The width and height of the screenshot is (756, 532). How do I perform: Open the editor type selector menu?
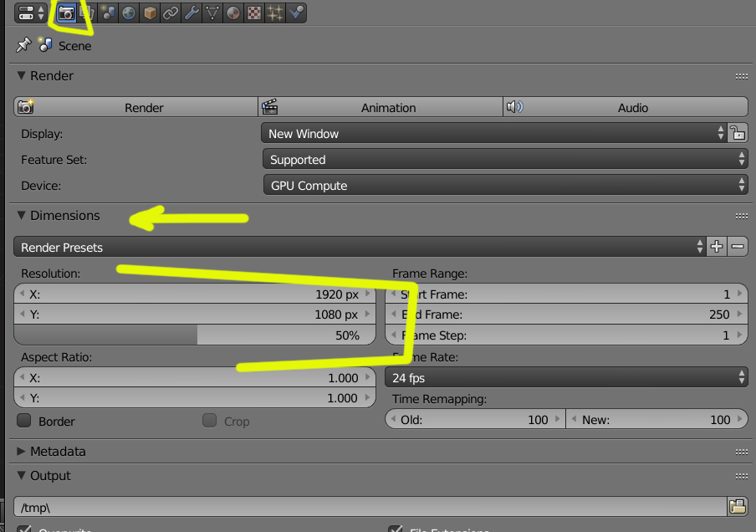pyautogui.click(x=31, y=13)
